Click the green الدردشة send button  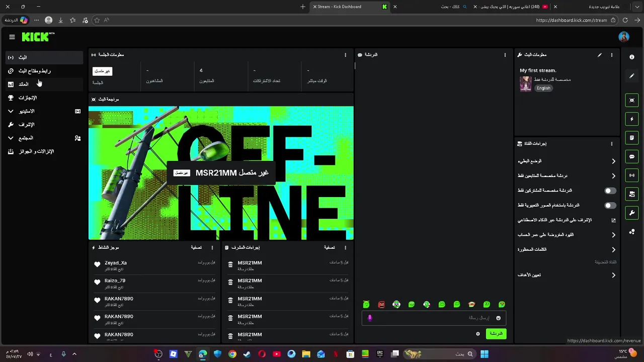[x=496, y=334]
